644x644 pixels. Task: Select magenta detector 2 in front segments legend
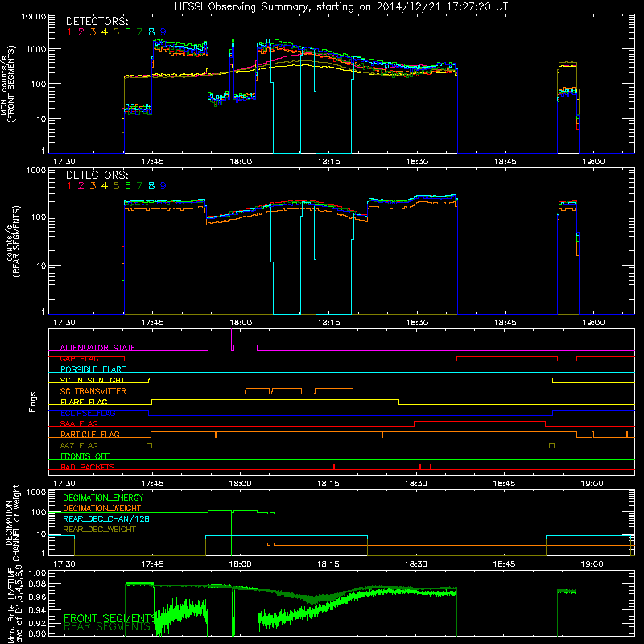81,32
